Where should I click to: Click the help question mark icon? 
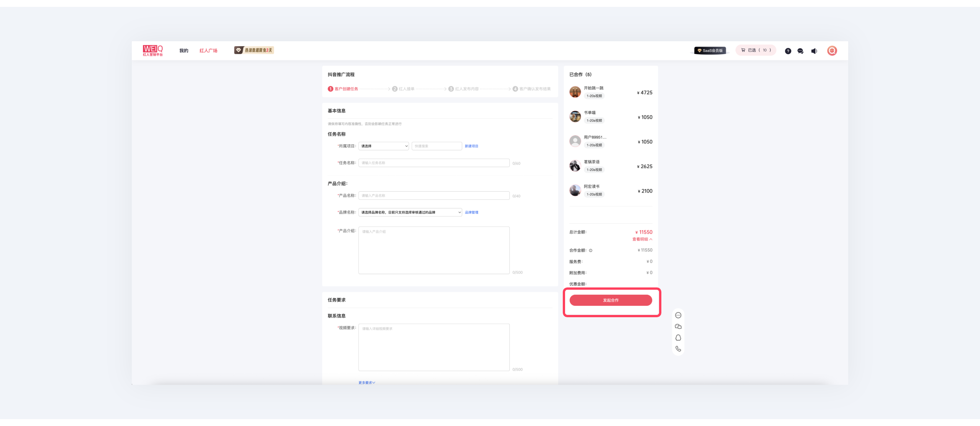click(788, 51)
